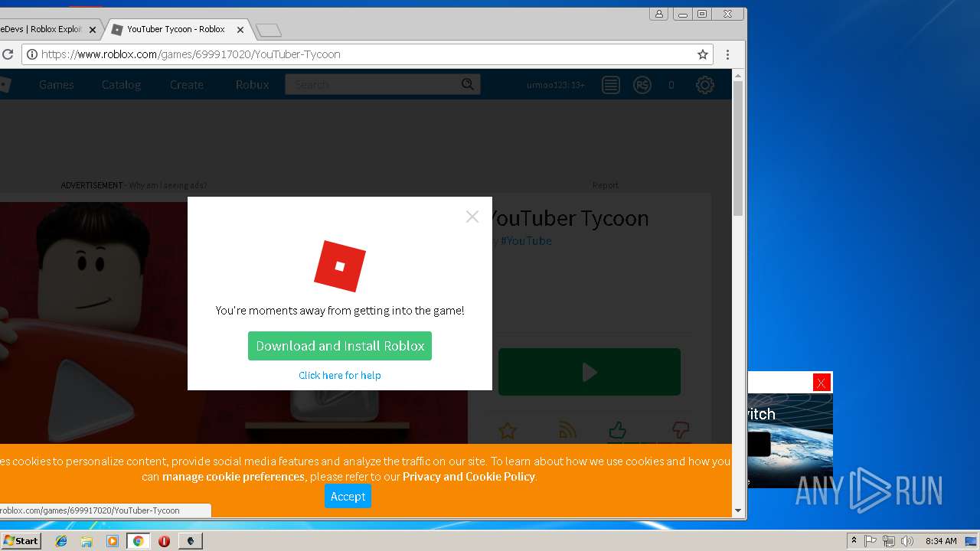The width and height of the screenshot is (980, 551).
Task: Click the scrollbar down arrow
Action: [x=738, y=510]
